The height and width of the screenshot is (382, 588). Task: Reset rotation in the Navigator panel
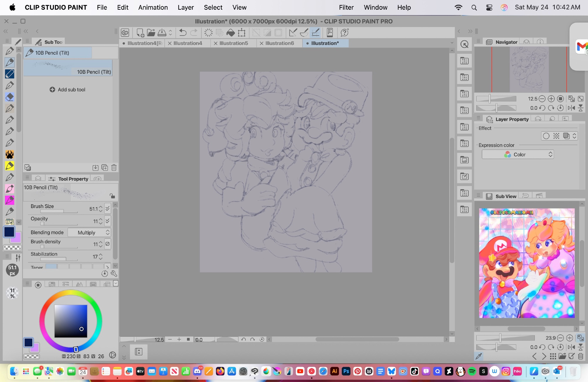tap(560, 108)
